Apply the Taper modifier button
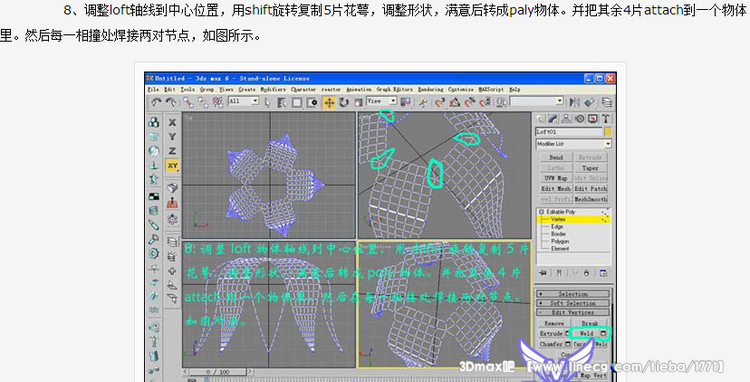 pos(590,168)
